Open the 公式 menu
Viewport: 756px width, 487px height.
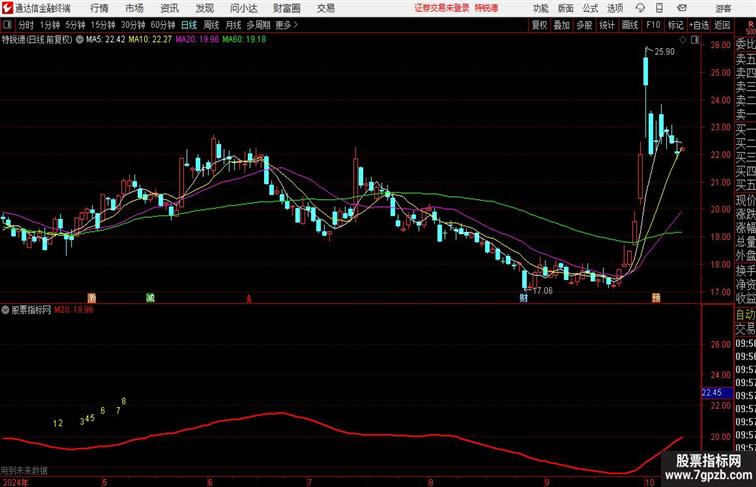(x=590, y=8)
